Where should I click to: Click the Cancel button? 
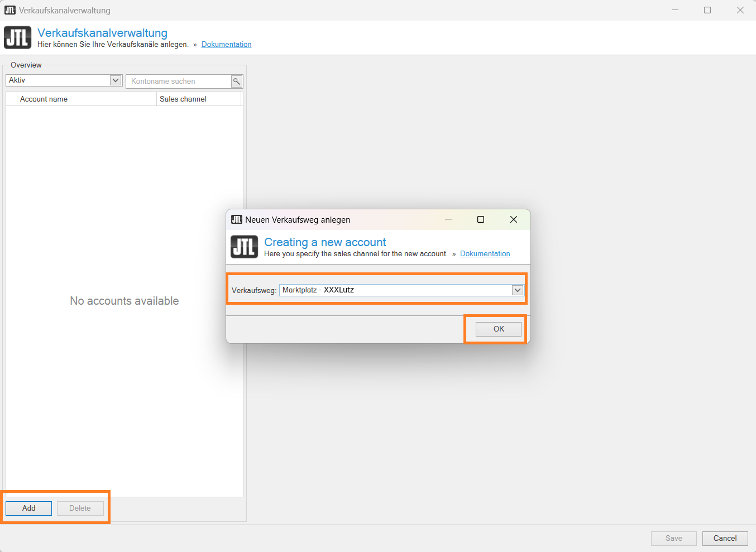click(x=725, y=538)
